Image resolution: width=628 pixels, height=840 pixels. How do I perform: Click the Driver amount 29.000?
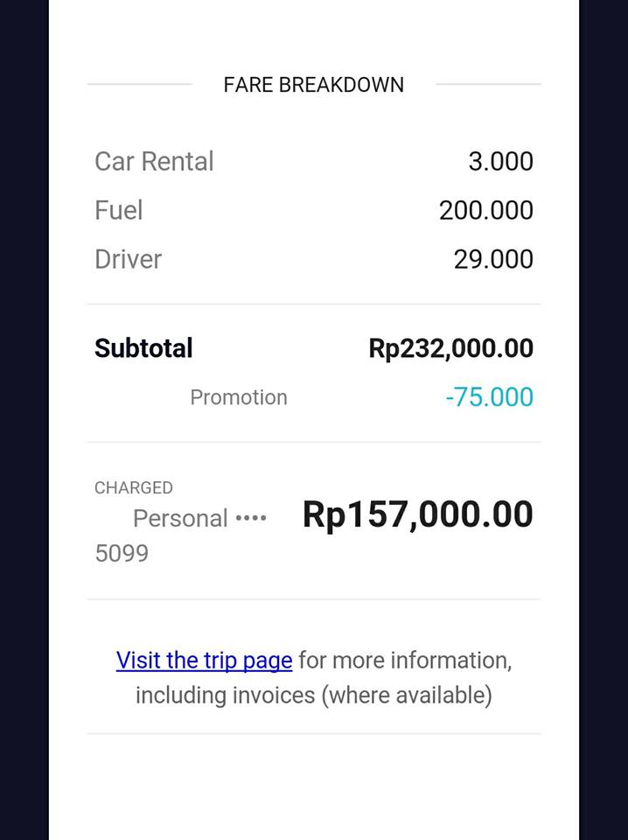(492, 259)
